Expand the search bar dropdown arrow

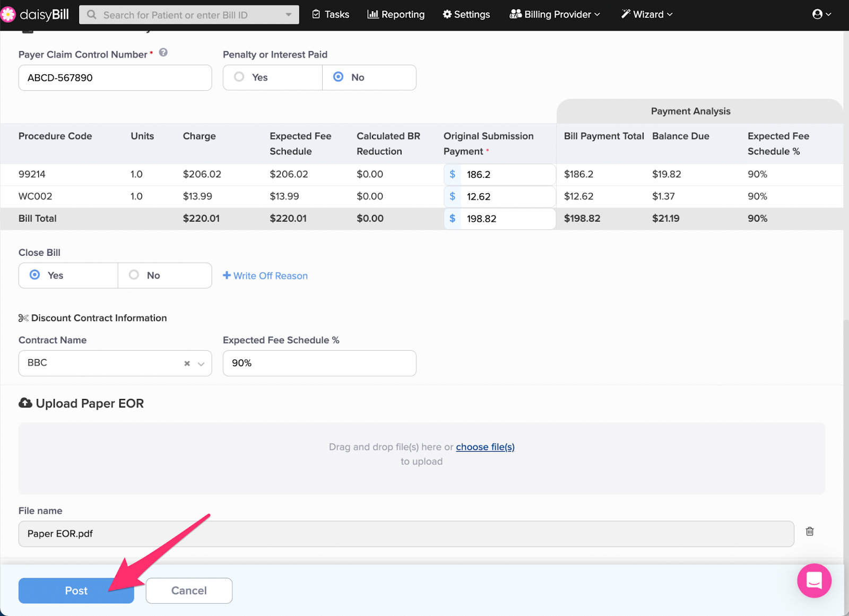289,15
